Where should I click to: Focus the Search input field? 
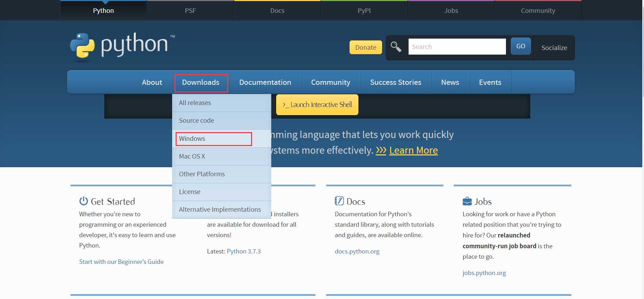[x=457, y=47]
